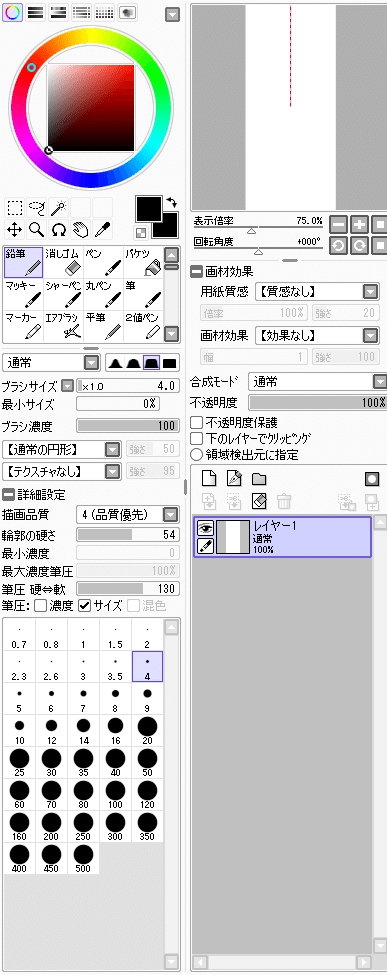Rotate the view counter-clockwise
Viewport: 387px width, 975px height.
tap(339, 245)
